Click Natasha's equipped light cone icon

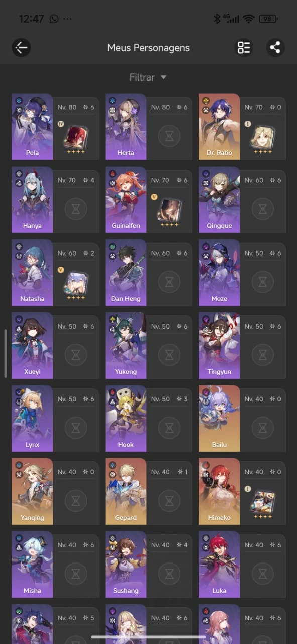pyautogui.click(x=76, y=282)
